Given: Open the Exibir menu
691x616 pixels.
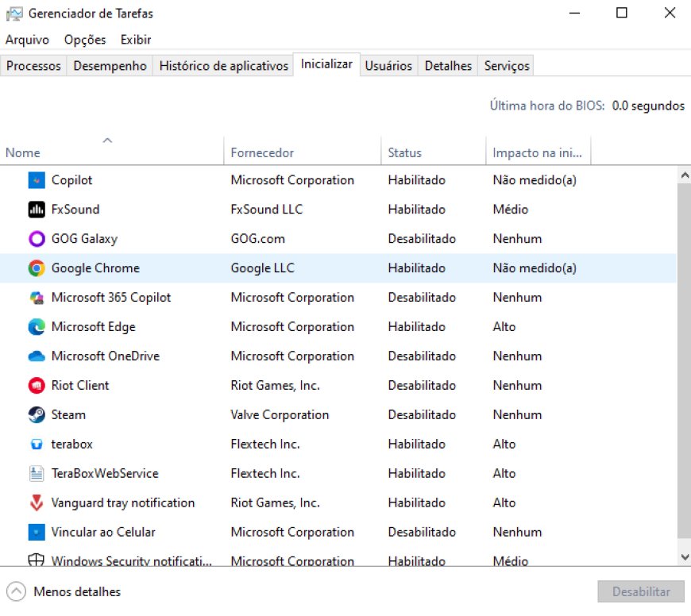Looking at the screenshot, I should 136,40.
